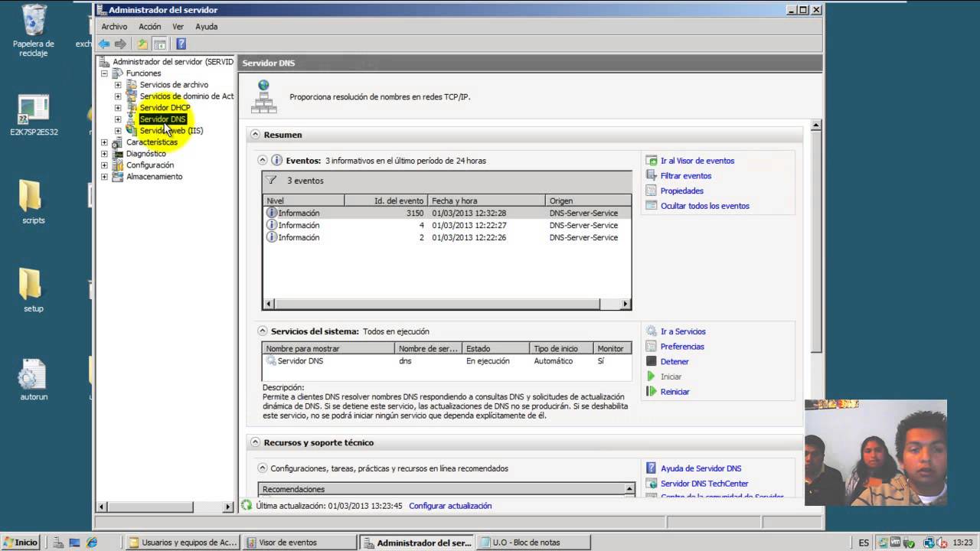980x551 pixels.
Task: Collapse Recursos y soporte técnico section
Action: click(x=255, y=442)
